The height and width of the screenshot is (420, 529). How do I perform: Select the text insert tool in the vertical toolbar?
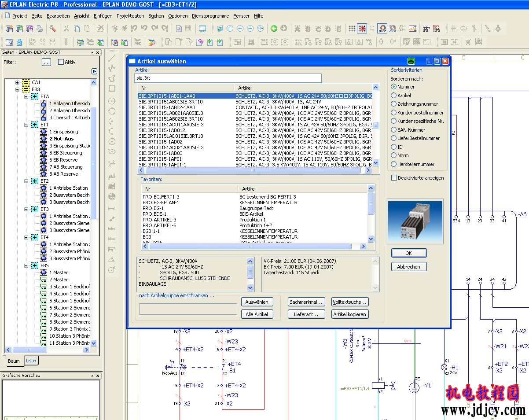(x=112, y=177)
